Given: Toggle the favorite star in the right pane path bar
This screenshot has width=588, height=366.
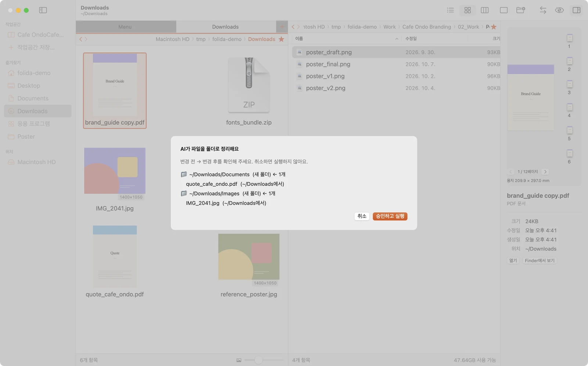Looking at the screenshot, I should pyautogui.click(x=494, y=27).
